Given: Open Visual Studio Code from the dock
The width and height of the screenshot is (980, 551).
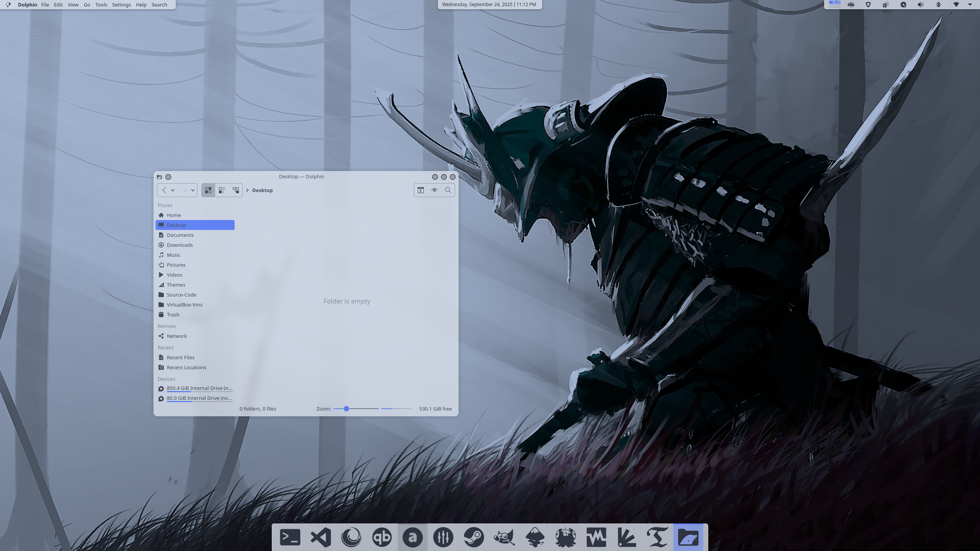Looking at the screenshot, I should coord(320,537).
